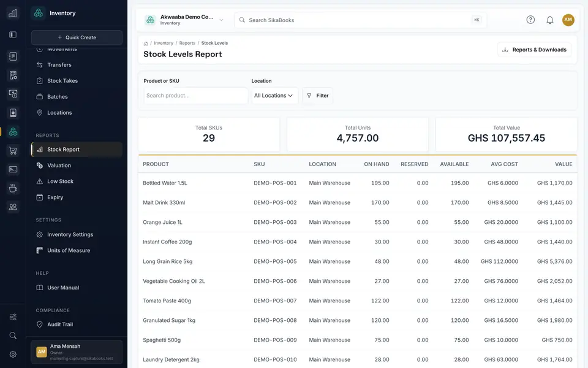The image size is (588, 368).
Task: Click the VALUE column header
Action: 563,164
